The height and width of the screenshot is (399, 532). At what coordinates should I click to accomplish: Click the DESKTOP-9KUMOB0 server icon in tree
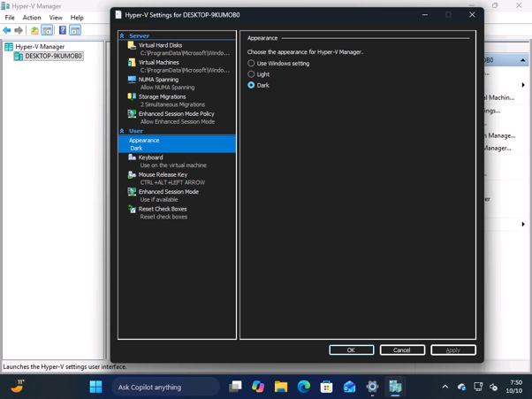[19, 56]
